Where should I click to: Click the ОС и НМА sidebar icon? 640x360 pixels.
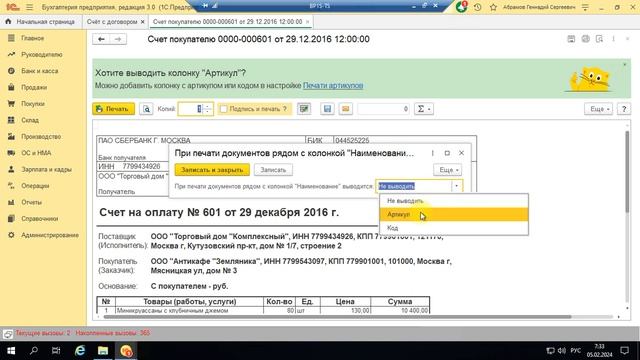[11, 153]
